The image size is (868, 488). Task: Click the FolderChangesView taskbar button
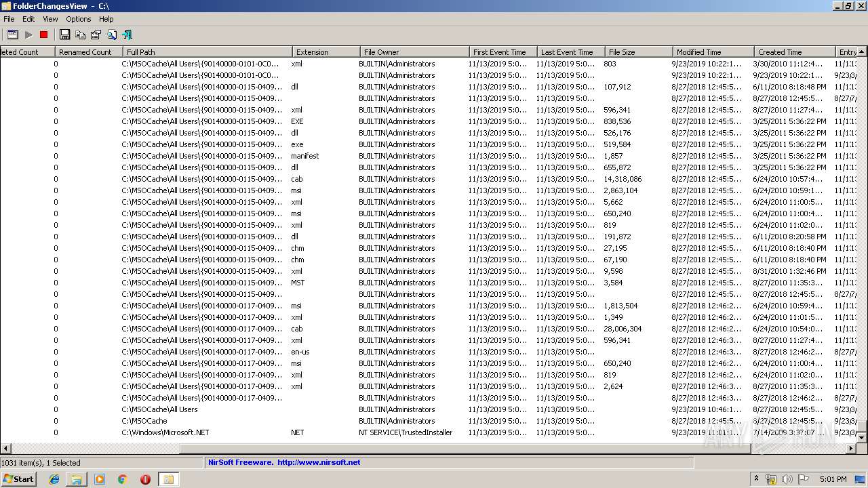[168, 479]
